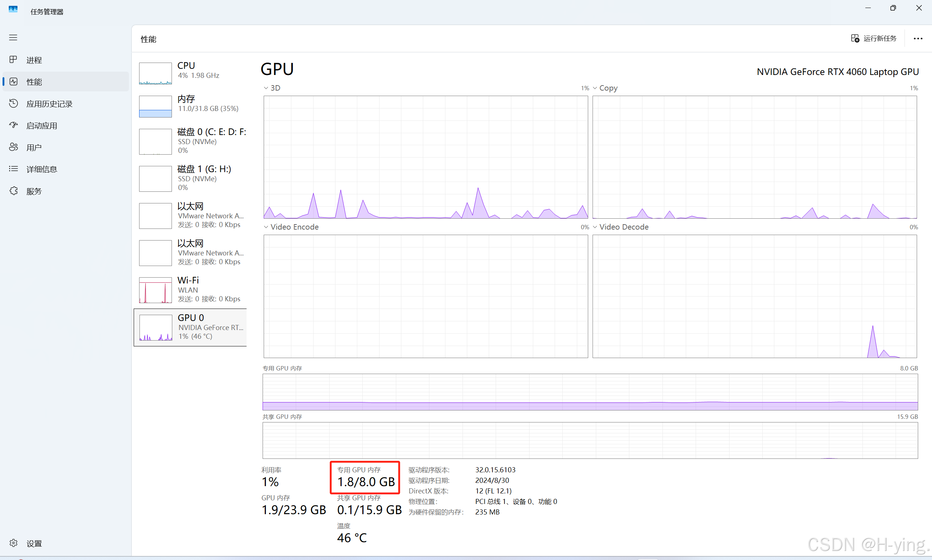Open 设置 settings gear
Image resolution: width=932 pixels, height=560 pixels.
[13, 543]
